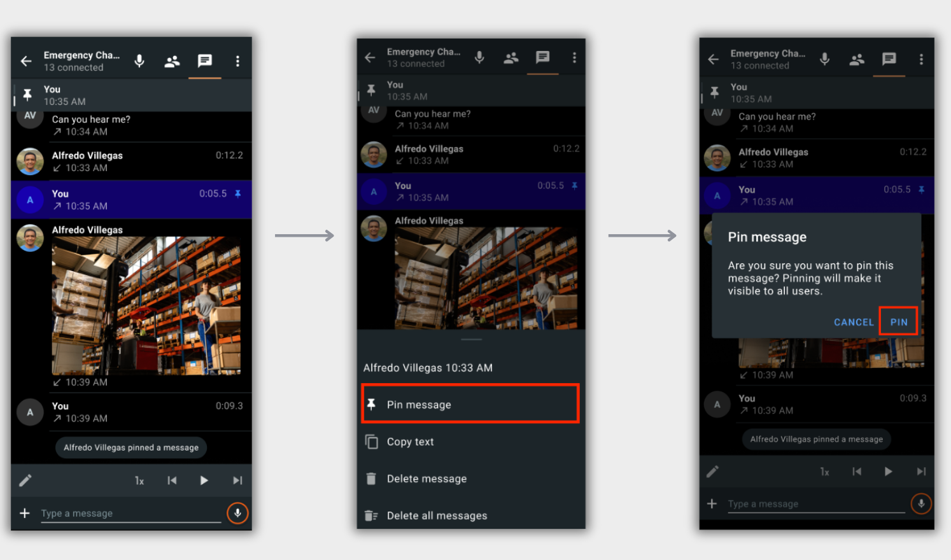The height and width of the screenshot is (560, 951).
Task: Focus 'Type a message' field in right screen
Action: (816, 504)
